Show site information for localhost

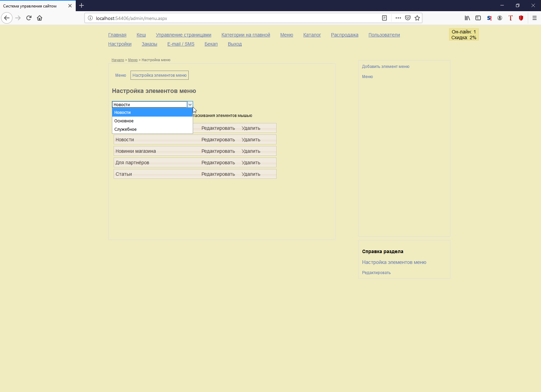(90, 18)
